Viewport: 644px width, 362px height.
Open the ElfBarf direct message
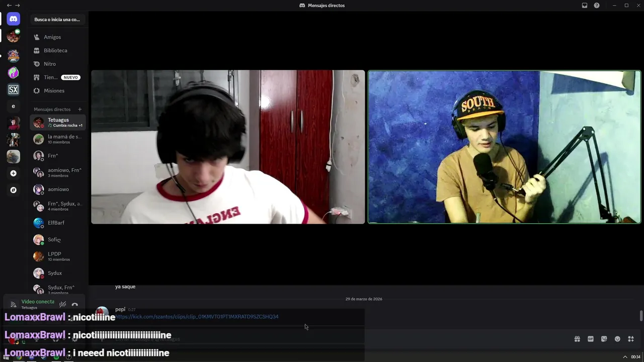(58, 223)
